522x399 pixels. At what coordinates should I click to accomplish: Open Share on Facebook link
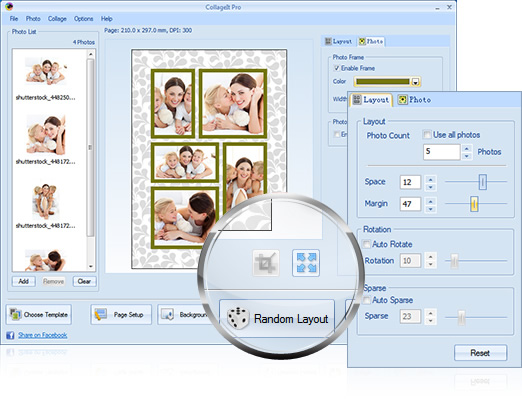click(43, 335)
